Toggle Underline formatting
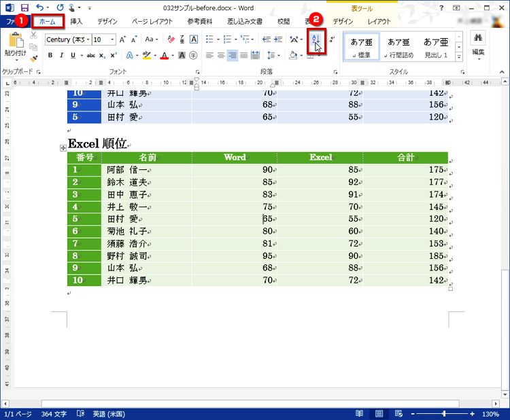The image size is (510, 420). pyautogui.click(x=73, y=56)
